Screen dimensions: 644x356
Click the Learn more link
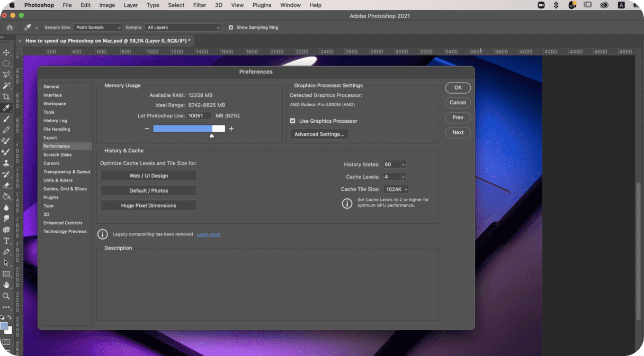pos(209,234)
